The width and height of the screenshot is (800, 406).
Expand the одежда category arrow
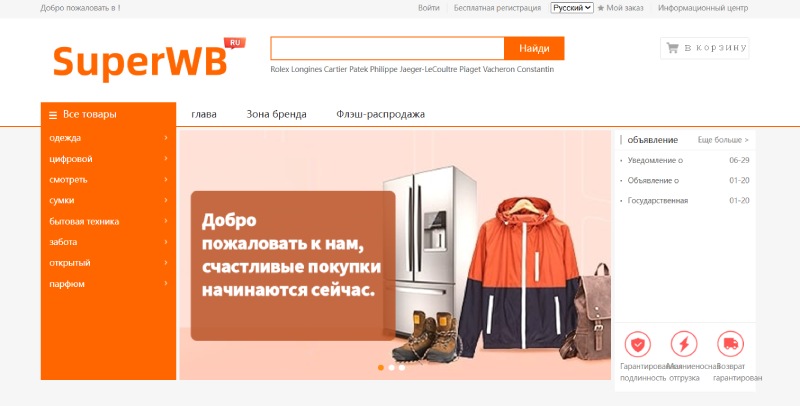[x=166, y=138]
